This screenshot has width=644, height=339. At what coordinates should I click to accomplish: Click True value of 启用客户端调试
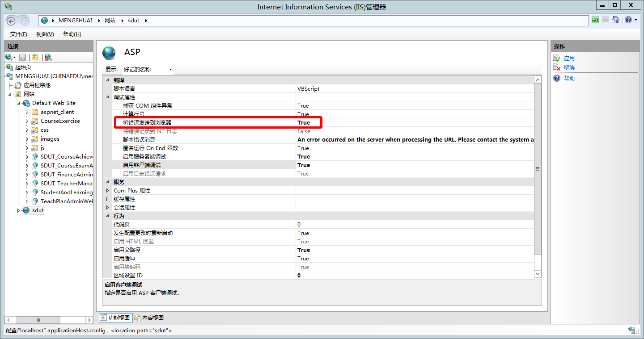pos(304,165)
